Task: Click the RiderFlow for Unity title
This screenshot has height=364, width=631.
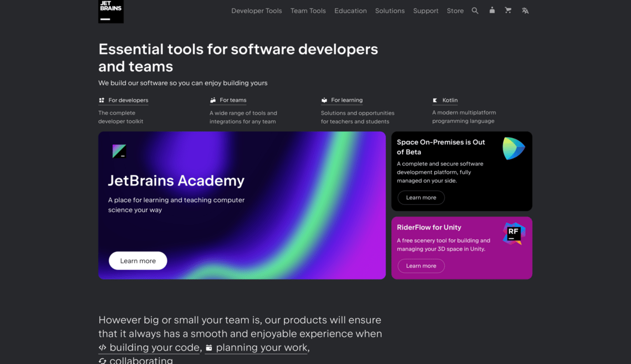Action: point(429,227)
